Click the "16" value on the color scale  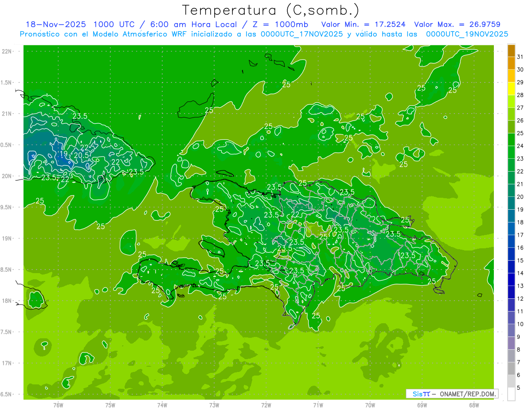coord(520,248)
